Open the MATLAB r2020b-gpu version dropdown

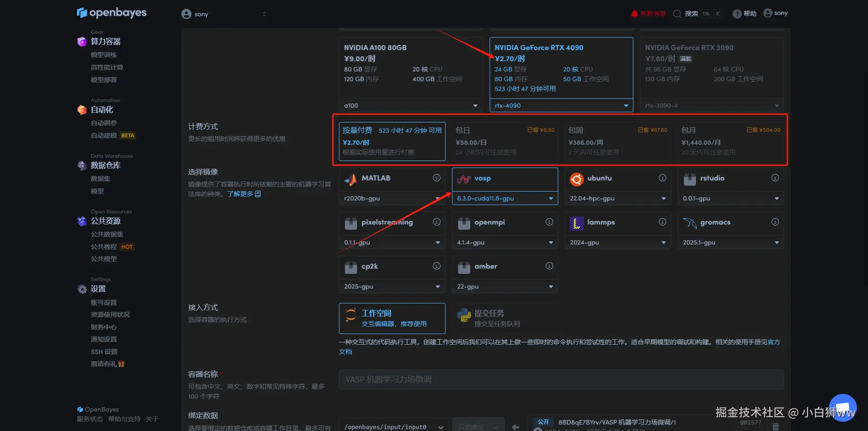392,199
